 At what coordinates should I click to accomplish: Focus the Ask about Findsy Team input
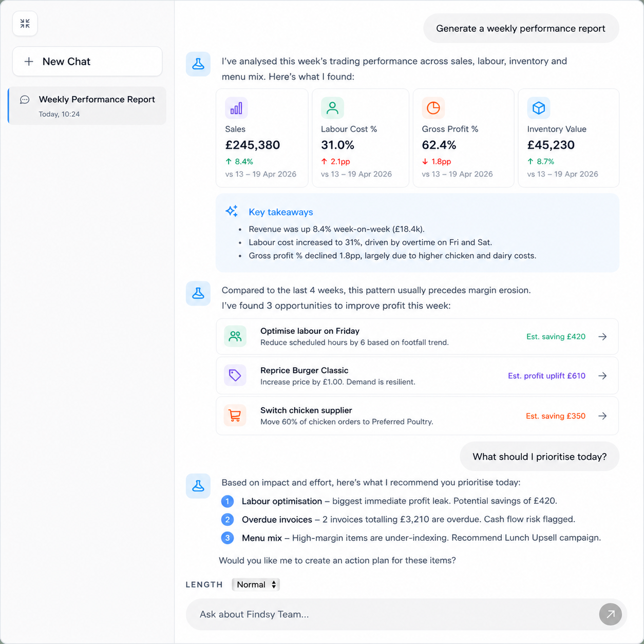[390, 614]
